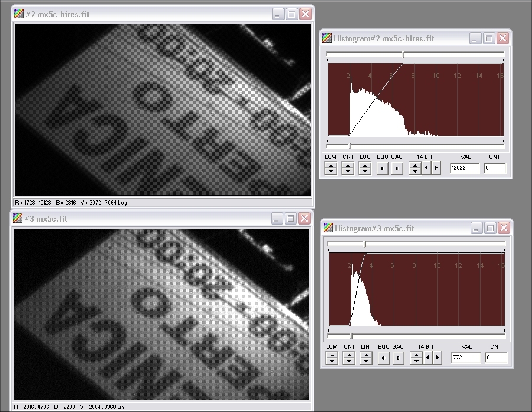Click LUM down arrow in Histogram#2 window

tap(331, 171)
